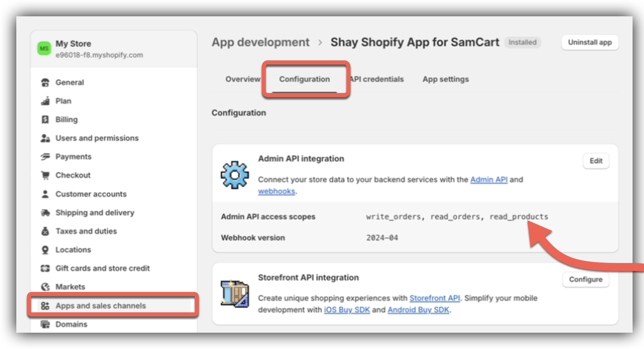Select the Configuration tab
The width and height of the screenshot is (644, 349).
click(304, 79)
